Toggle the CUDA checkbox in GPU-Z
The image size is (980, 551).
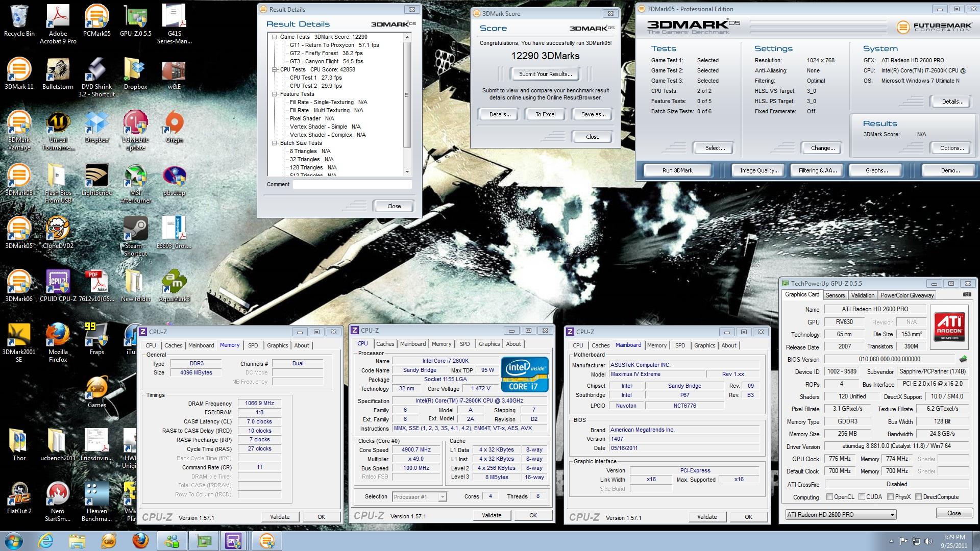[862, 497]
